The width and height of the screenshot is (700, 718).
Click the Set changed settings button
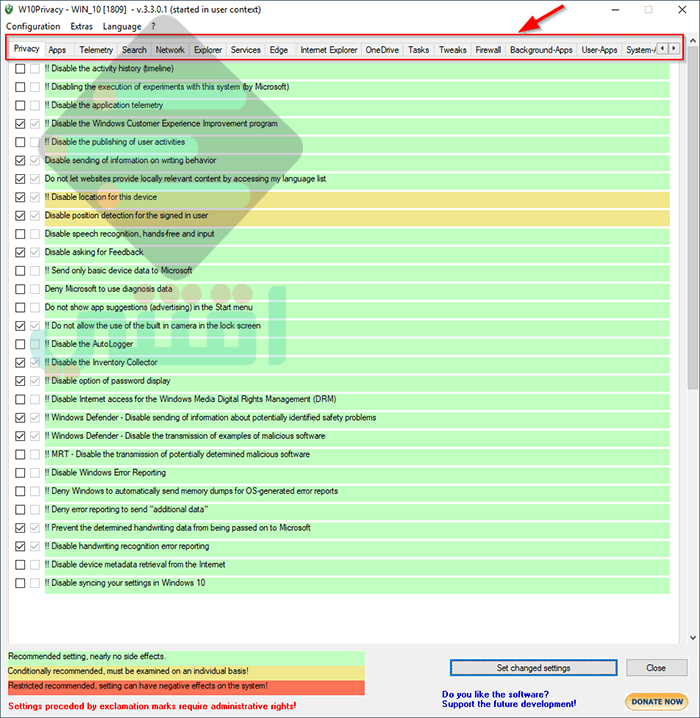[x=533, y=668]
